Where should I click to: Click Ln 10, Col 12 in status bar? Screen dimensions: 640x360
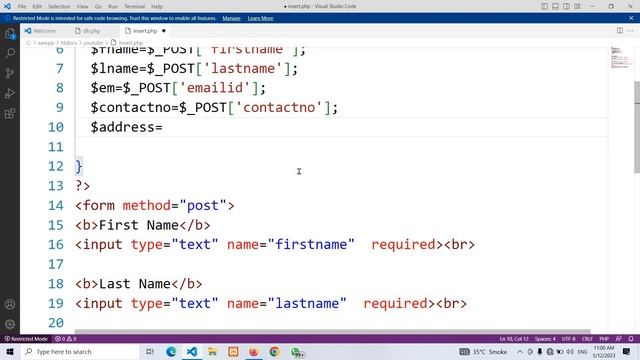[514, 339]
